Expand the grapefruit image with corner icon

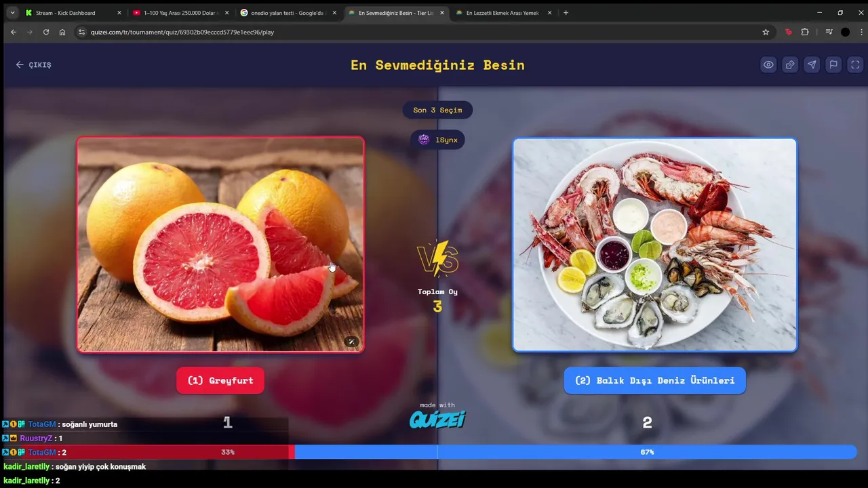(x=351, y=342)
